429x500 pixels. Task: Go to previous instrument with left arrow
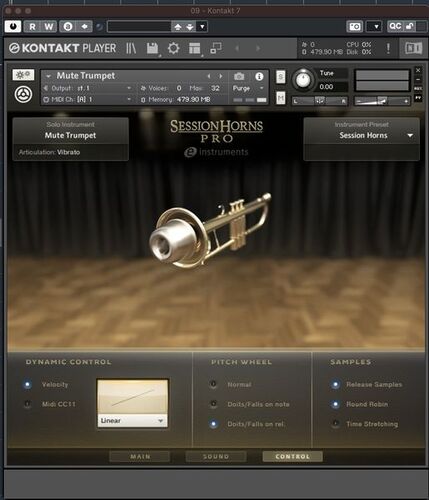tap(209, 76)
